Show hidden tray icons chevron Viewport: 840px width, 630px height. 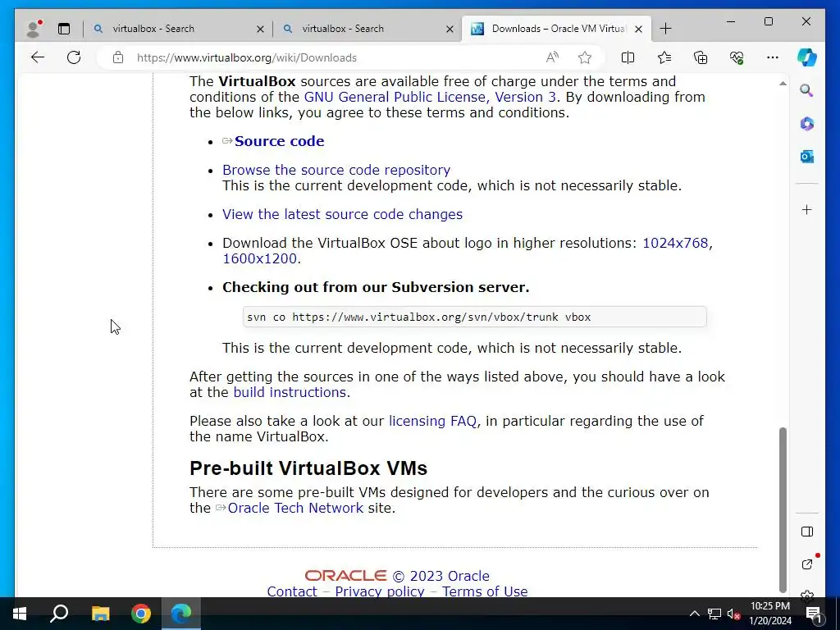tap(694, 614)
